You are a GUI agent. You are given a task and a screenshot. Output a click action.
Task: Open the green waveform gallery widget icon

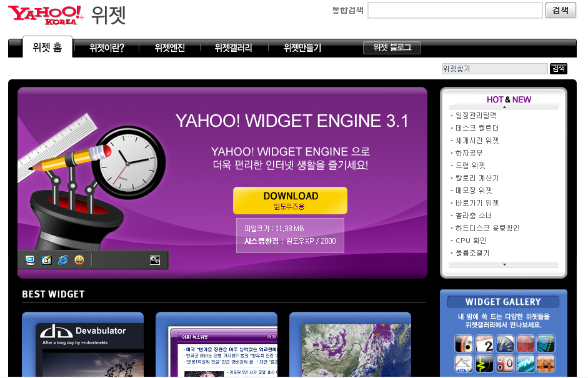pyautogui.click(x=484, y=364)
